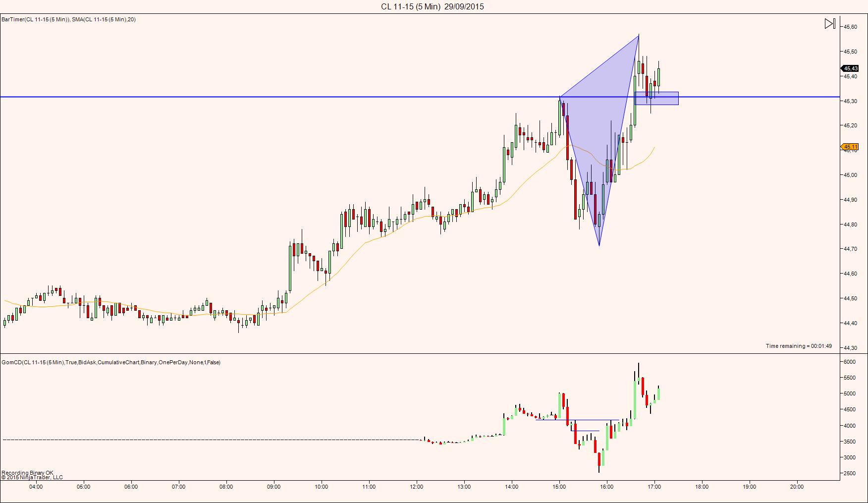The image size is (868, 503).
Task: Click the Recording Binary OK status text
Action: coord(27,473)
